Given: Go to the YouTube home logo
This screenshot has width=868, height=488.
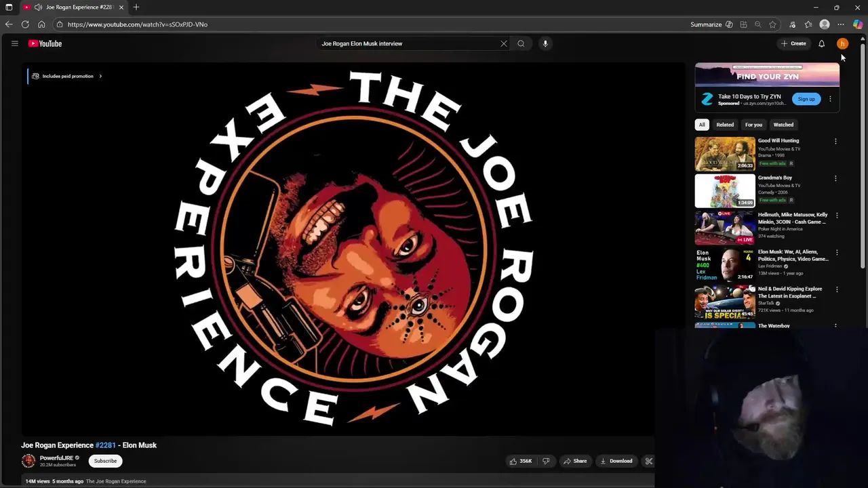Looking at the screenshot, I should point(45,43).
